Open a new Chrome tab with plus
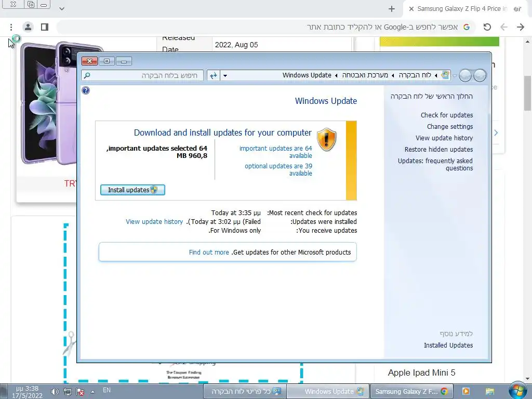 392,9
